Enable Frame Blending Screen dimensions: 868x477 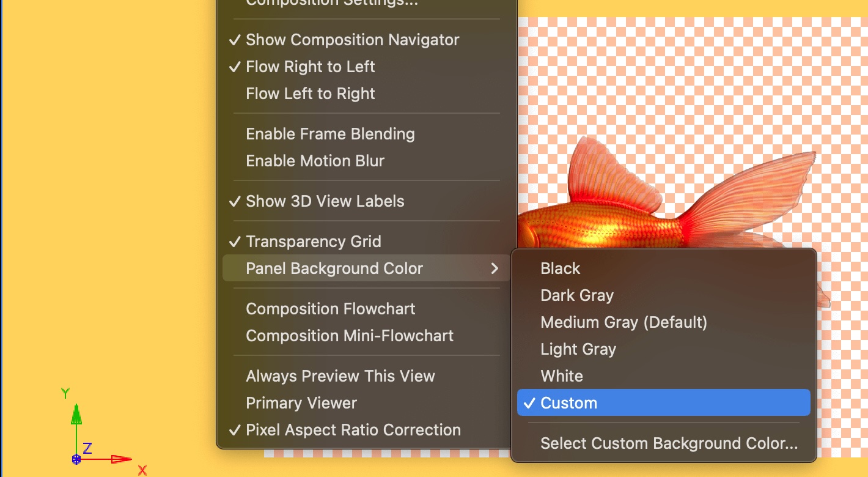329,133
